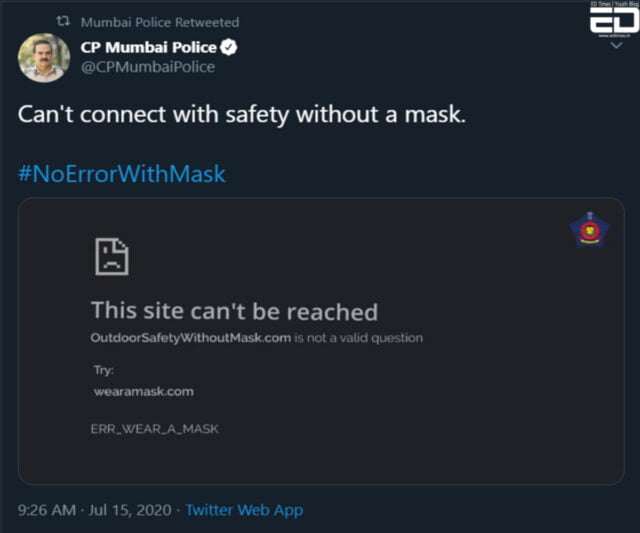Open the @CPMumbaiPolice handle

pyautogui.click(x=147, y=67)
